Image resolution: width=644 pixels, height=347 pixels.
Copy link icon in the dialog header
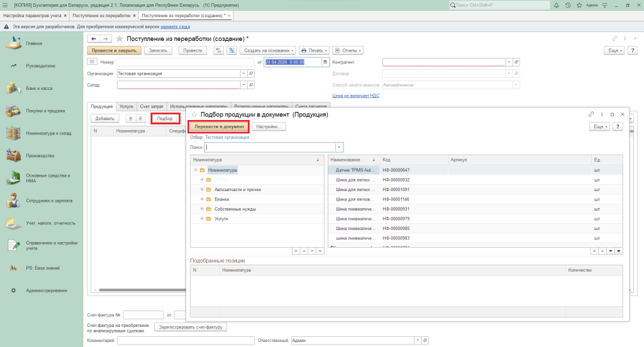[x=591, y=115]
